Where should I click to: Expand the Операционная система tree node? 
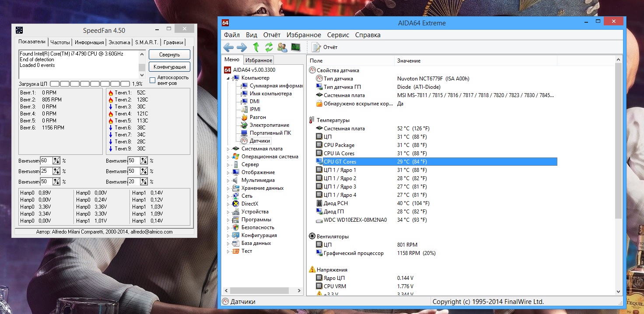pos(228,157)
